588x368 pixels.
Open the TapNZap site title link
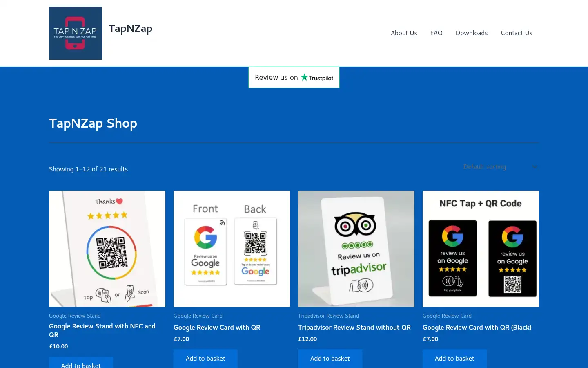tap(130, 28)
